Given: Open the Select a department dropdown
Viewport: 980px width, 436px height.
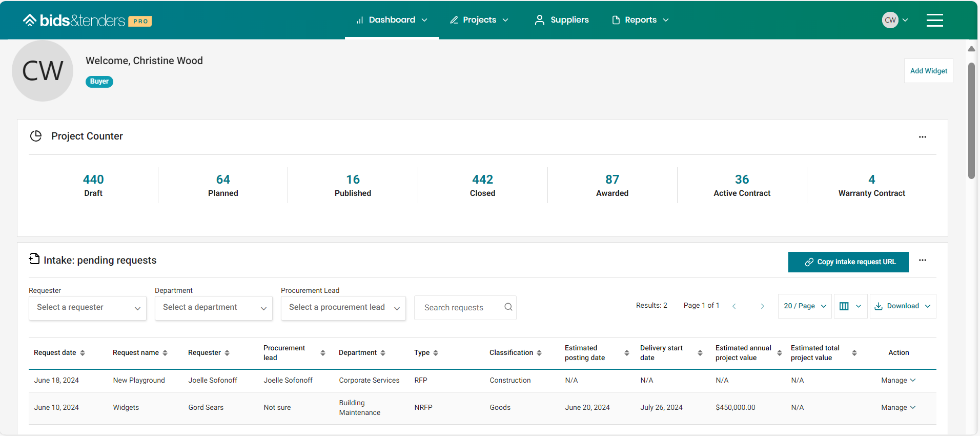Looking at the screenshot, I should coord(214,308).
